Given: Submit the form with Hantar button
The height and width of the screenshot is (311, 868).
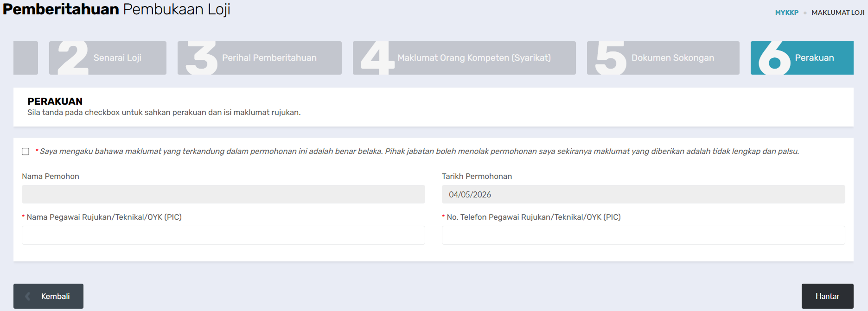Looking at the screenshot, I should 828,296.
